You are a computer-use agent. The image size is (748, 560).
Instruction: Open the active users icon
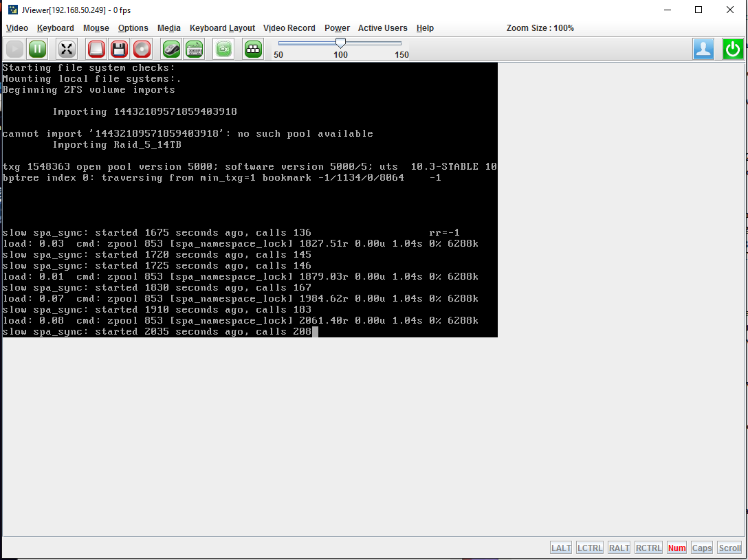pyautogui.click(x=703, y=49)
